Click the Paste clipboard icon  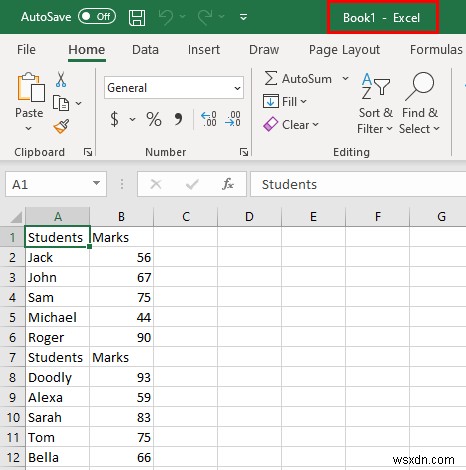pos(30,87)
